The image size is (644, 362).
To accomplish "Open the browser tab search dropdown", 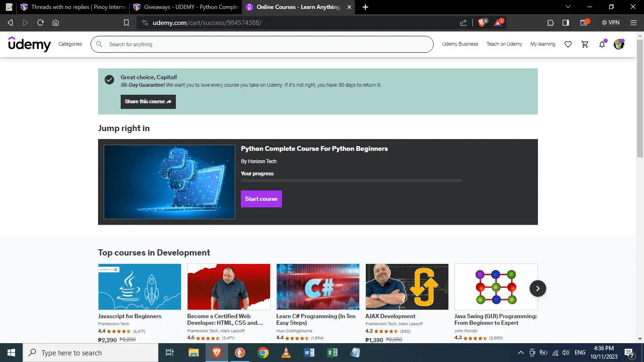I will [568, 7].
